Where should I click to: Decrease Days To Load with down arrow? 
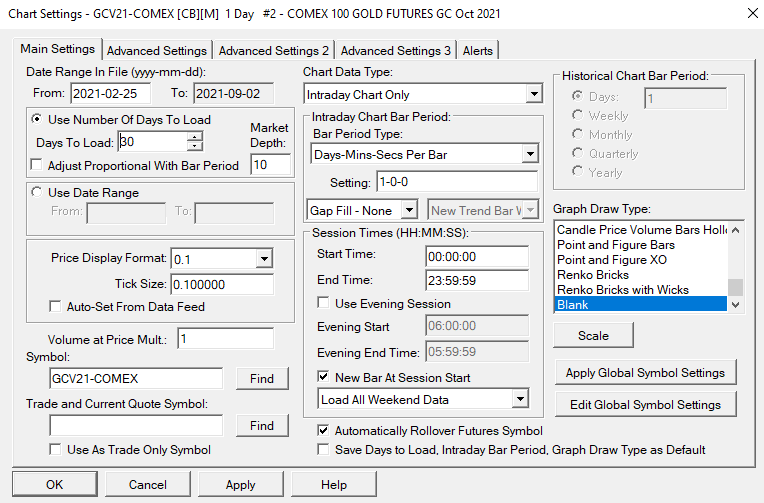pos(194,146)
